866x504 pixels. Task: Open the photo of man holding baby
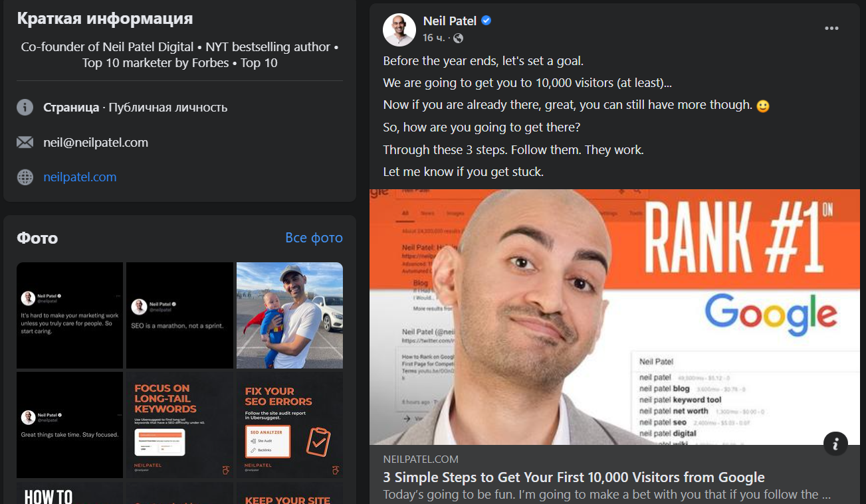coord(290,315)
